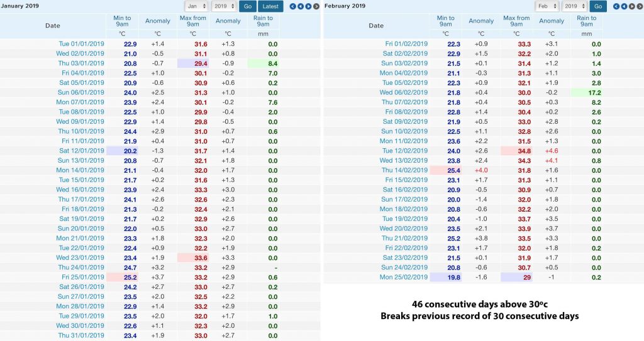Select max value 34.3 on Wed 13/02
Screen dimensions: 644x341
pos(524,161)
